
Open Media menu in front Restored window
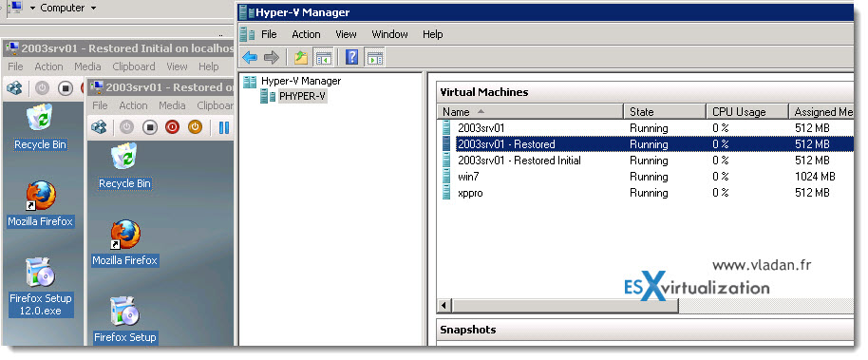click(x=172, y=105)
